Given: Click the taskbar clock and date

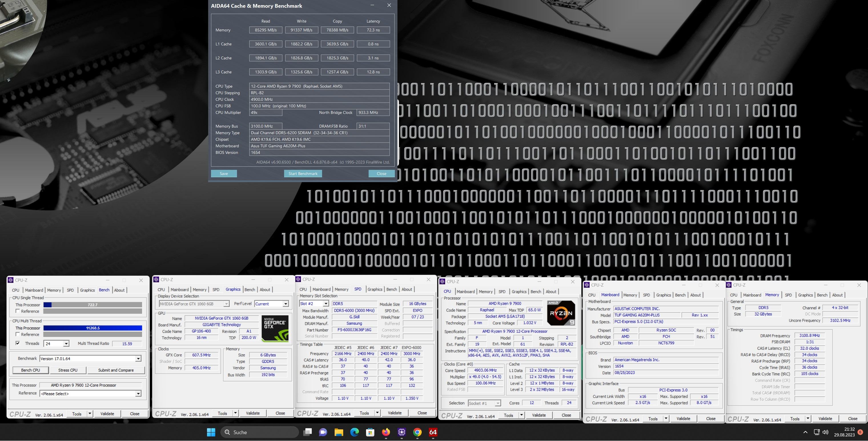Looking at the screenshot, I should 844,432.
